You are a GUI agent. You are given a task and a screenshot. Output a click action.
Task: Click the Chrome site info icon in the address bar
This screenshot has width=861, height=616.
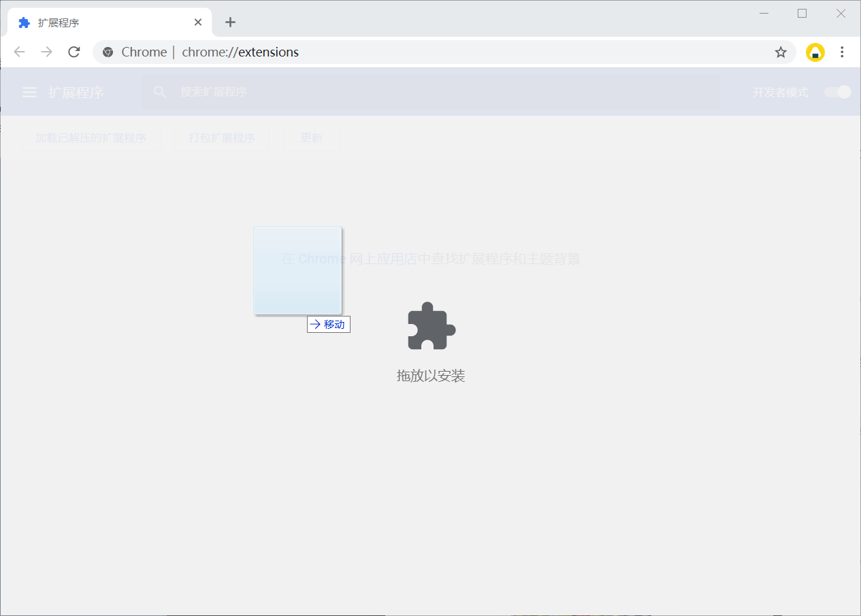(108, 52)
